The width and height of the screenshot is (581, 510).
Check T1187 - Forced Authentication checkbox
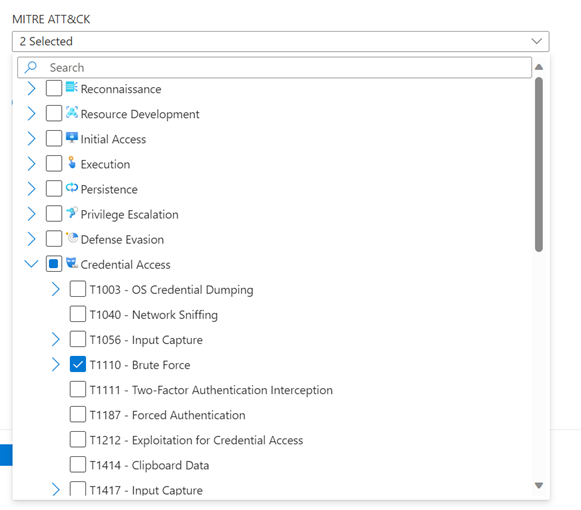77,415
